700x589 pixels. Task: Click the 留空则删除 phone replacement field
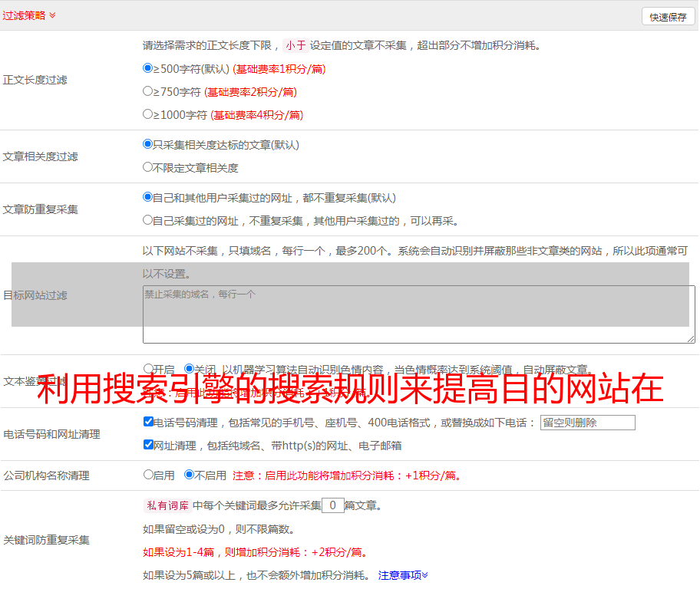point(587,423)
